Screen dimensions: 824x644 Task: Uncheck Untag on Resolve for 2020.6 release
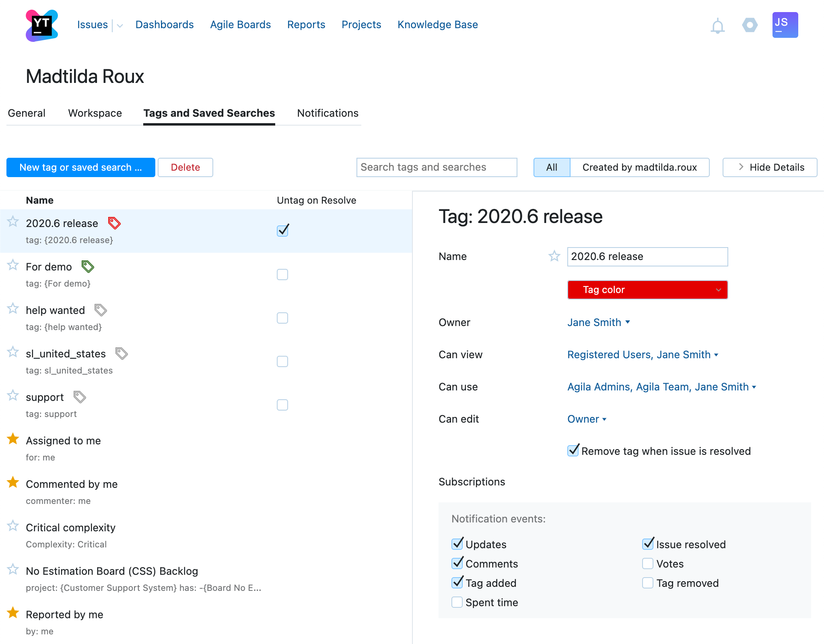(x=282, y=231)
